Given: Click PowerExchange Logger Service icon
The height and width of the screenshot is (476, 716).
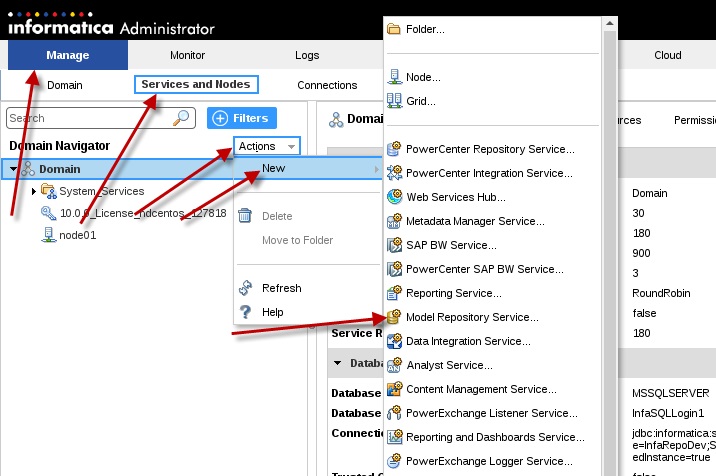Looking at the screenshot, I should pos(394,461).
